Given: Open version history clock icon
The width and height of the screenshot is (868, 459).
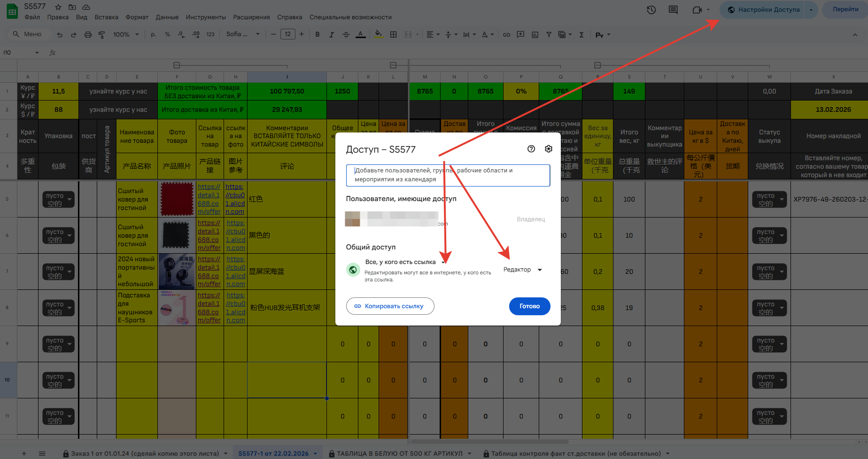Looking at the screenshot, I should pos(651,10).
